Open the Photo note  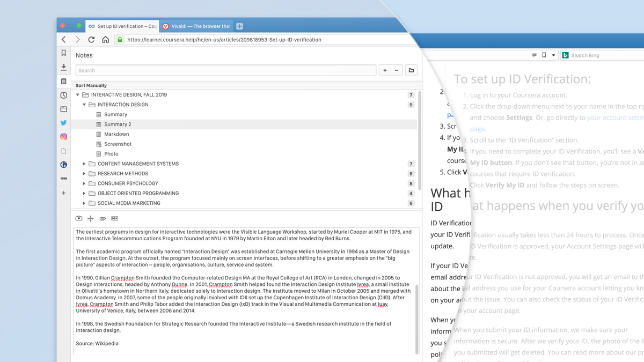(x=111, y=154)
